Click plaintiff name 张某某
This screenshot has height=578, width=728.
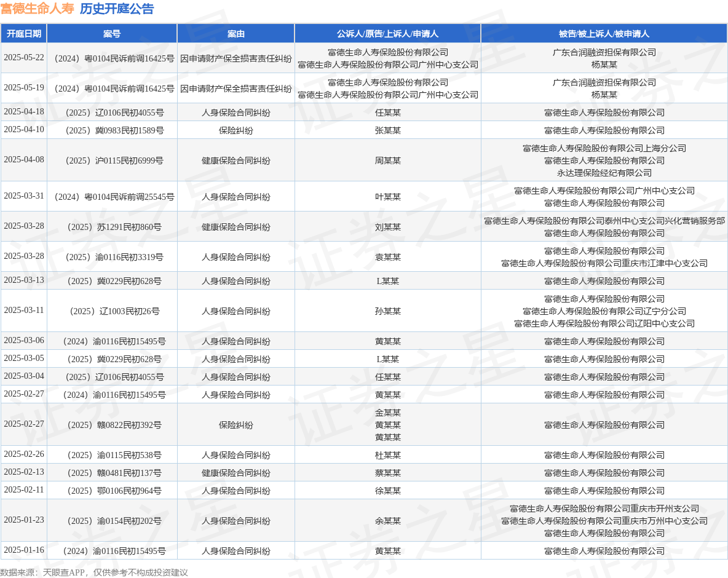388,130
